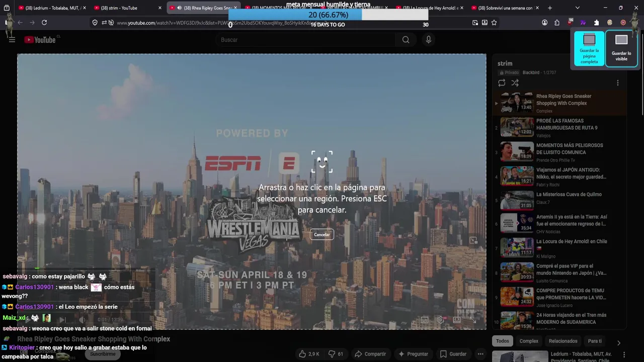Open Ledrium - Tobalaba recommended video
Screen dimensions: 644x362
click(559, 356)
